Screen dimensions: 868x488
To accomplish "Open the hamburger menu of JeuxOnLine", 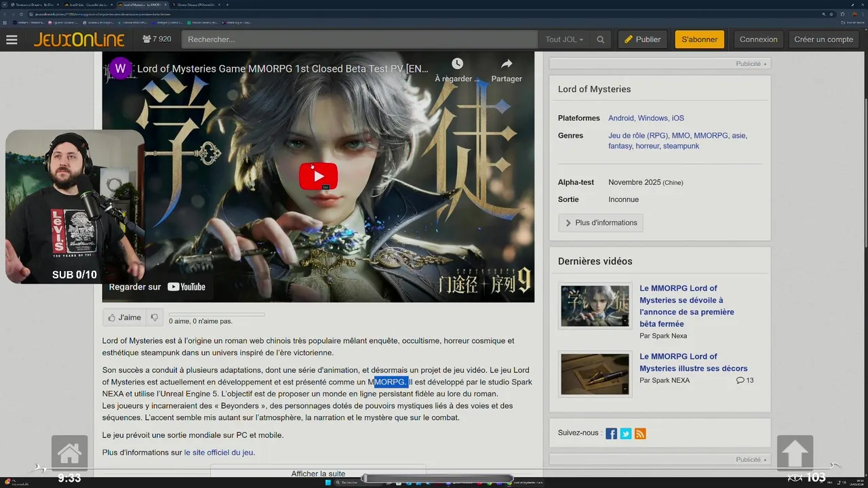I will (x=12, y=39).
